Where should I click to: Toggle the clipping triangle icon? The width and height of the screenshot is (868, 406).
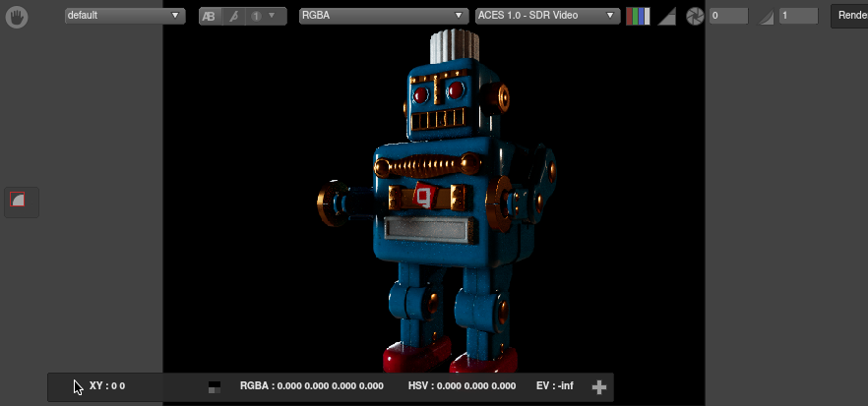pyautogui.click(x=666, y=16)
